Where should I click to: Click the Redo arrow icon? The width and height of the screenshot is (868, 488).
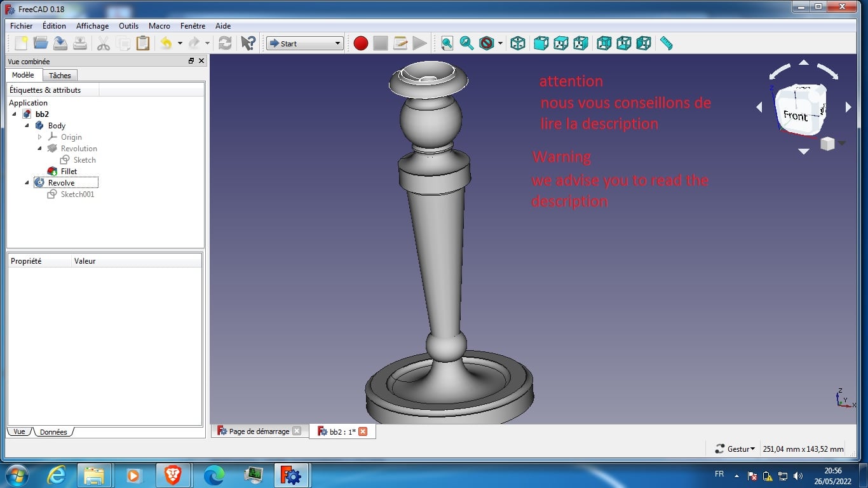pyautogui.click(x=194, y=43)
